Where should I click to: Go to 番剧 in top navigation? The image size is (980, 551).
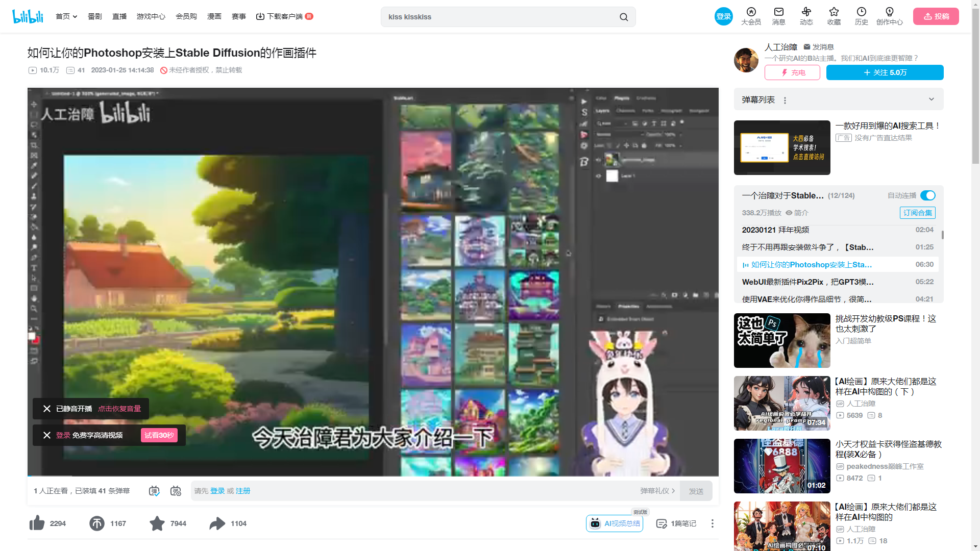tap(95, 16)
